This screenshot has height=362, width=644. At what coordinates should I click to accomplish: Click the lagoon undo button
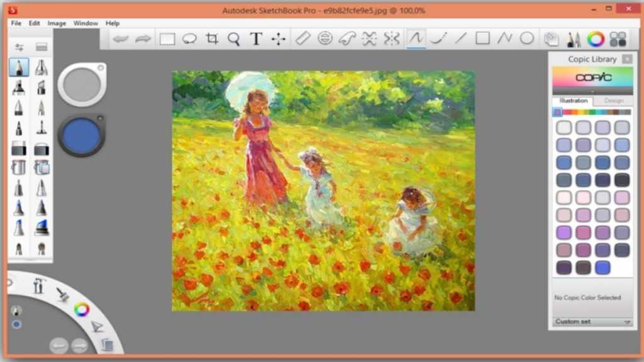(58, 346)
